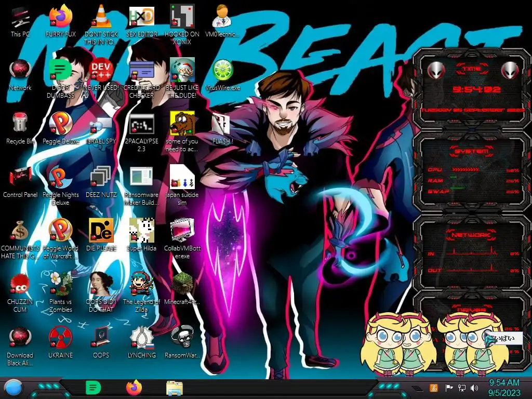The width and height of the screenshot is (532, 399).
Task: Click the orange tray notification icon
Action: [434, 388]
